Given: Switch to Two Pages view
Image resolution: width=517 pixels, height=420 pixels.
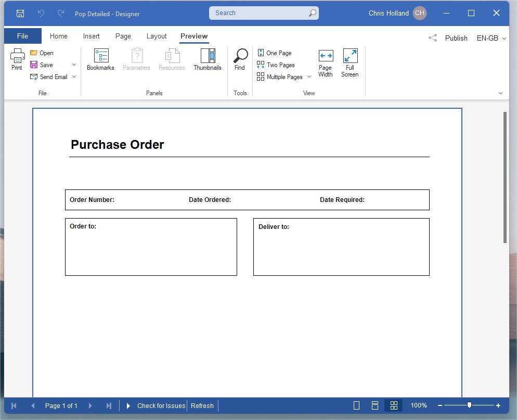Looking at the screenshot, I should tap(276, 65).
